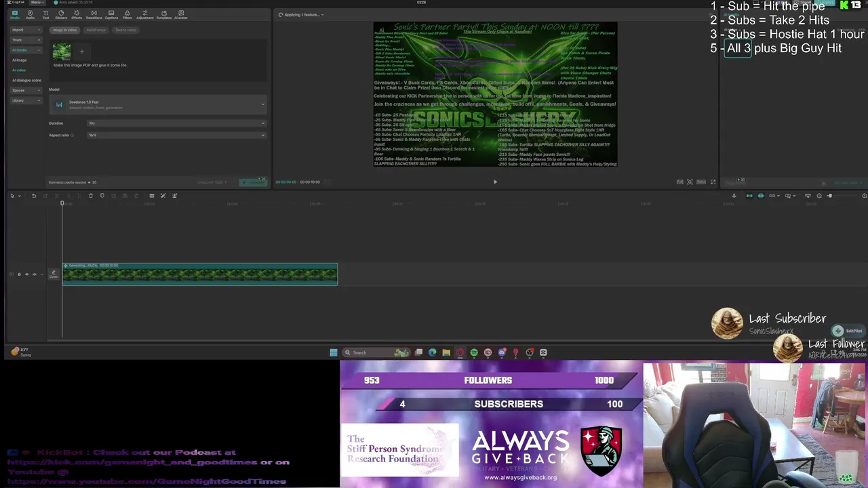The width and height of the screenshot is (868, 488).
Task: Collapse the AI media section
Action: pos(26,50)
